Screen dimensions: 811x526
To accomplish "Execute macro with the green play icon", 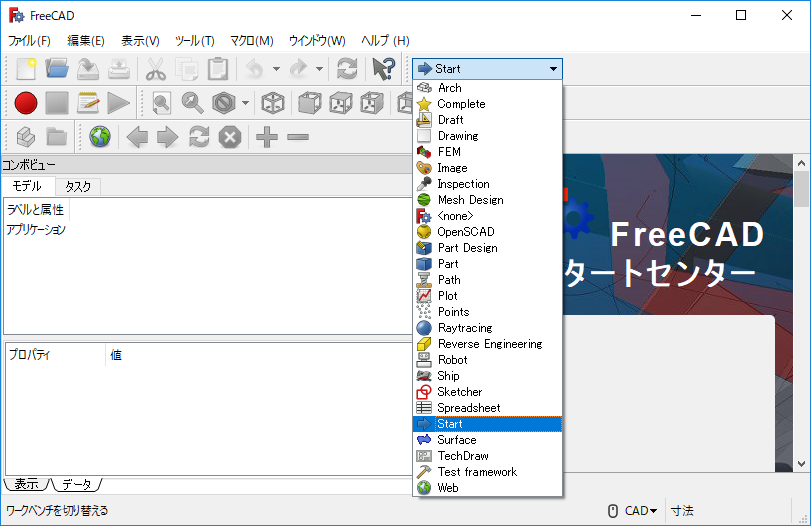I will pyautogui.click(x=118, y=103).
